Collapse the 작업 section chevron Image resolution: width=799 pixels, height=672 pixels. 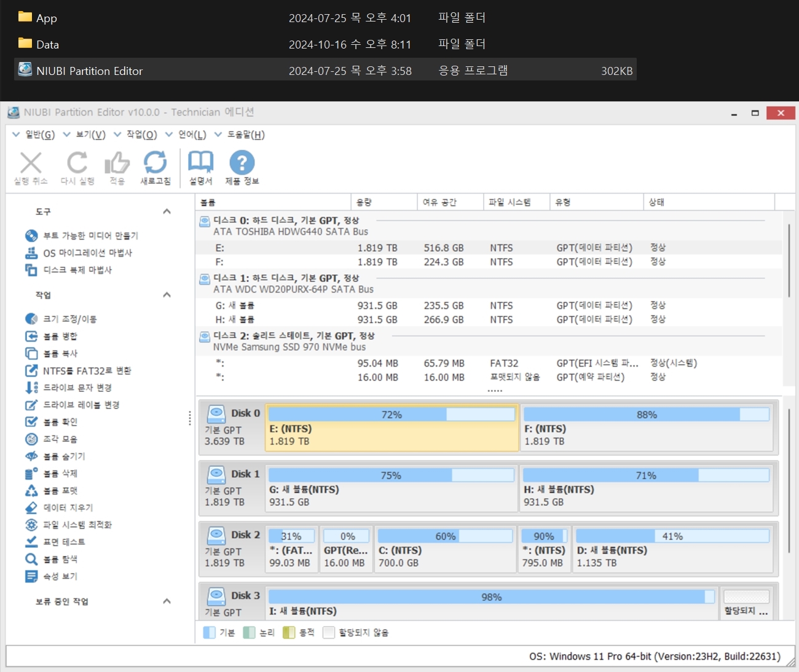[167, 295]
